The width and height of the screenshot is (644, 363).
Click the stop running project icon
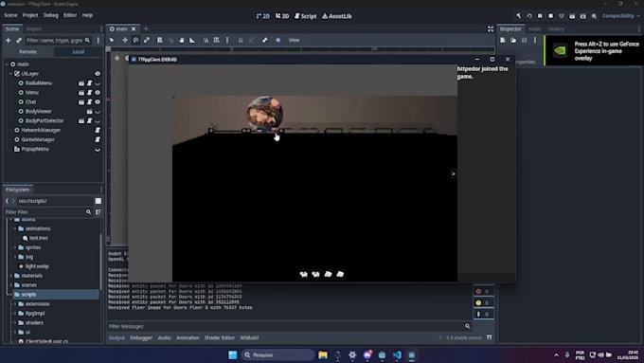click(x=551, y=16)
